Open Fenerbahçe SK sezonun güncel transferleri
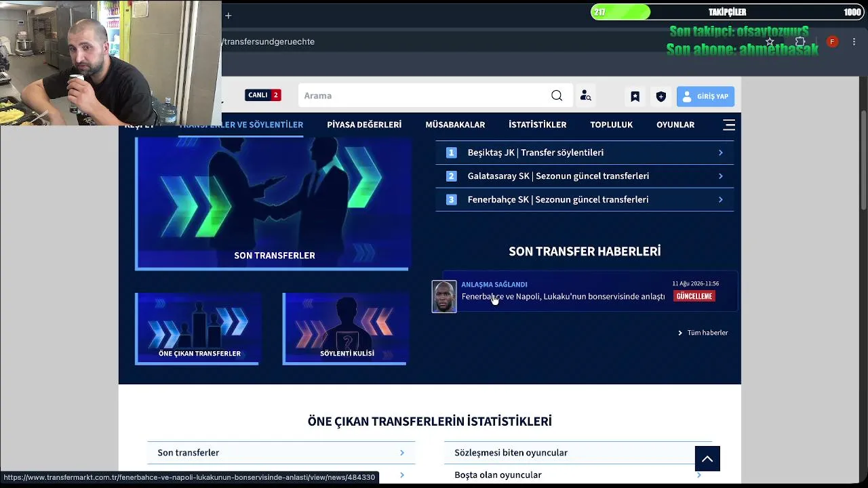The width and height of the screenshot is (868, 488). (x=558, y=199)
